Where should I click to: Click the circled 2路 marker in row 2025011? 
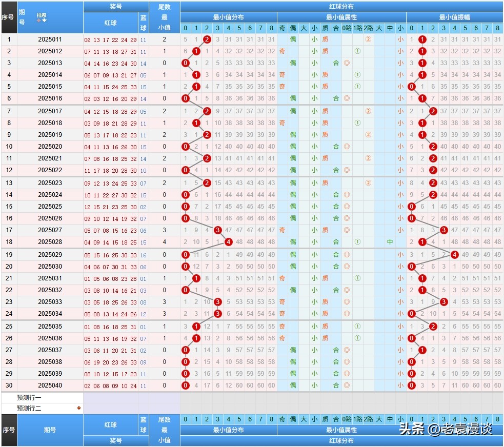[x=368, y=39]
